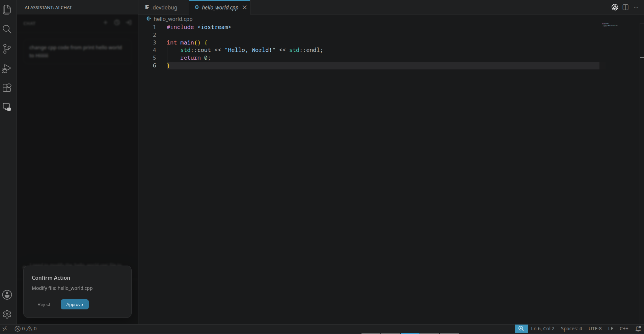644x334 pixels.
Task: Close the hello_world.cpp tab
Action: tap(245, 7)
